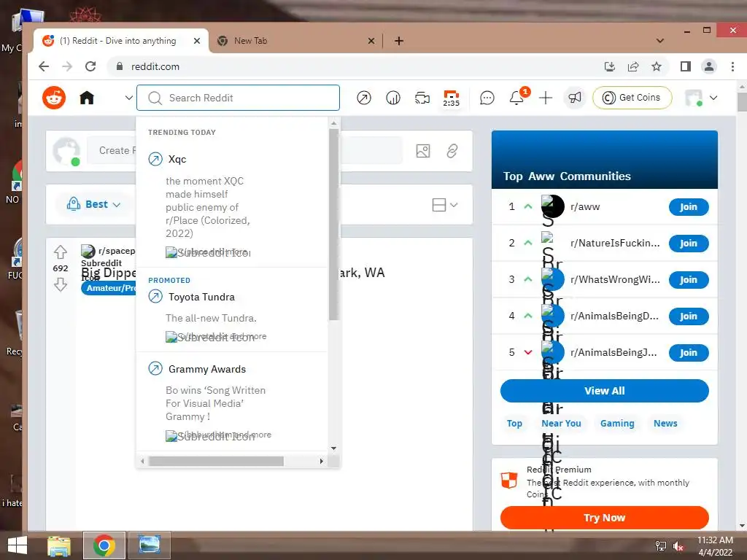Open the Home feed icon
This screenshot has width=747, height=560.
click(x=87, y=98)
